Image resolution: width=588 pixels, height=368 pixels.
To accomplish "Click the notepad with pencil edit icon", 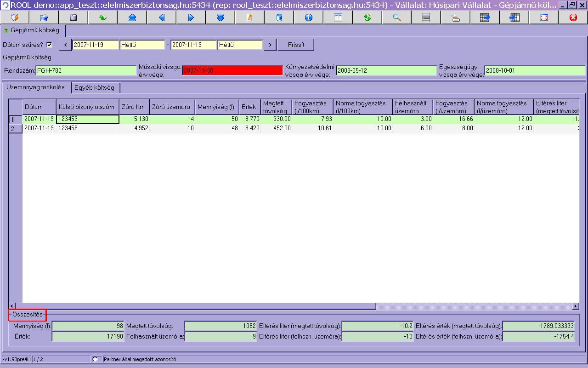I will 250,17.
